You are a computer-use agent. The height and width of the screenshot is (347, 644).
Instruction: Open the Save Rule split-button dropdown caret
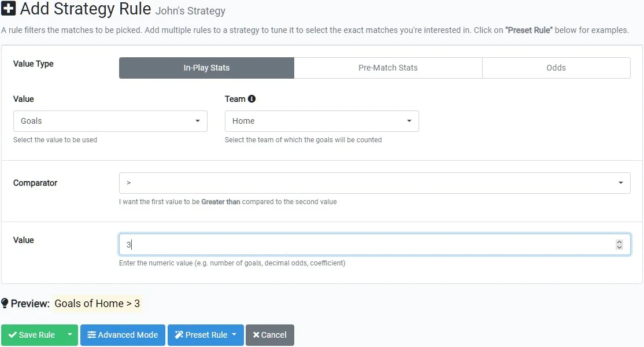pyautogui.click(x=69, y=334)
